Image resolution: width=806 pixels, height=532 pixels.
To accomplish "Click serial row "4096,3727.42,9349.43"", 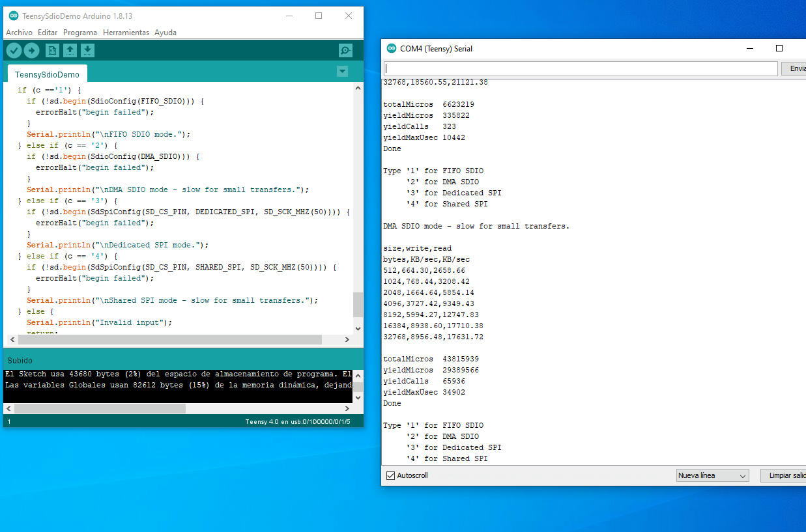I will pyautogui.click(x=429, y=303).
